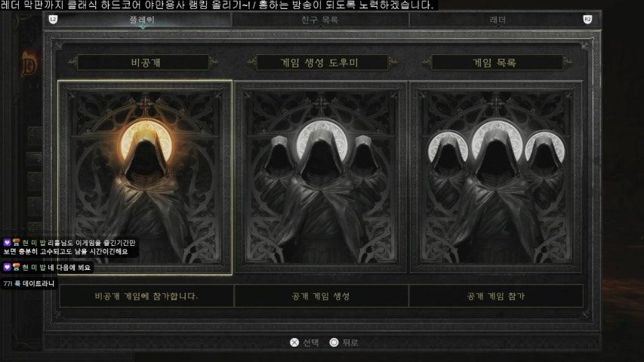Open the 친구 목록 tab
644x362 pixels.
coord(319,20)
